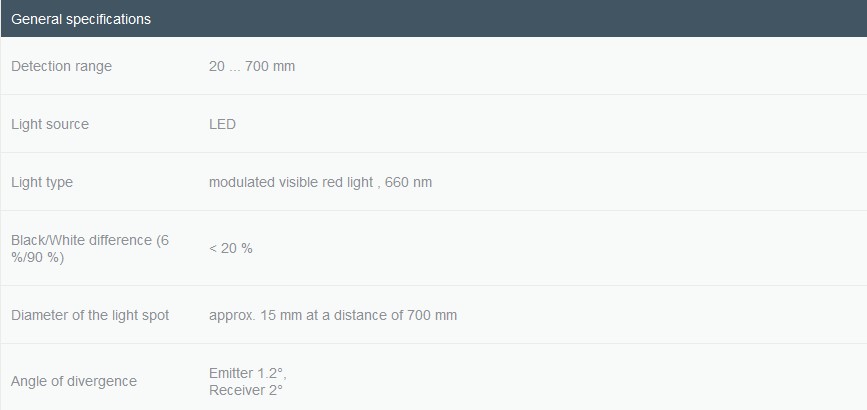Select Black/White difference label
867x410 pixels.
pyautogui.click(x=90, y=248)
